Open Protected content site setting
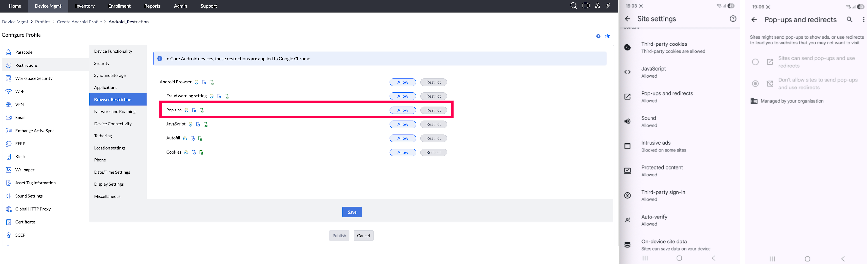 pos(679,171)
